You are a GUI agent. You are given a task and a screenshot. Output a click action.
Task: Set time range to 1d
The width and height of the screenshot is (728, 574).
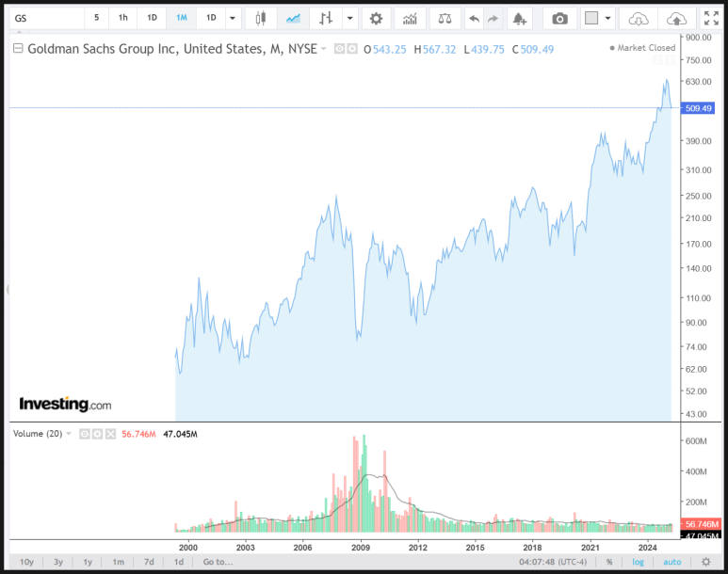179,562
